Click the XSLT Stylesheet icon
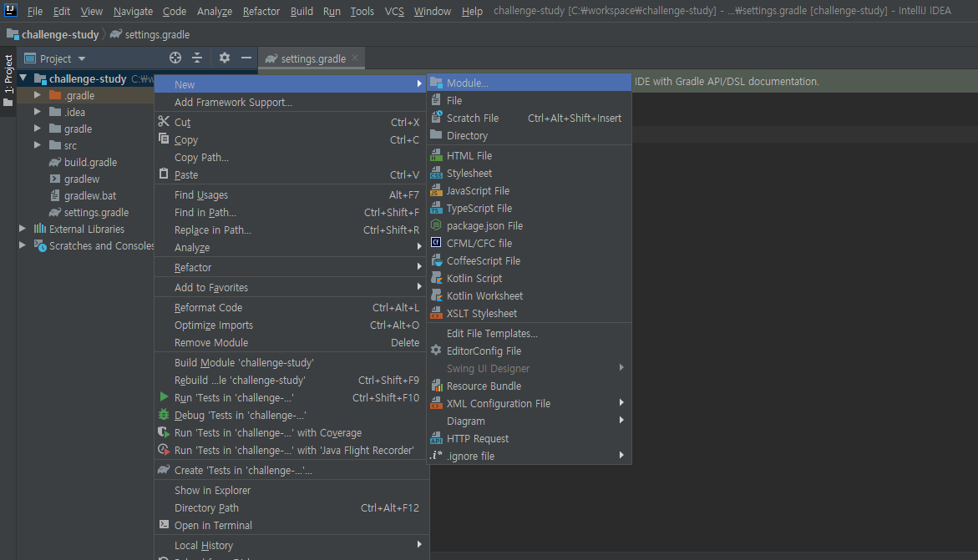 436,313
